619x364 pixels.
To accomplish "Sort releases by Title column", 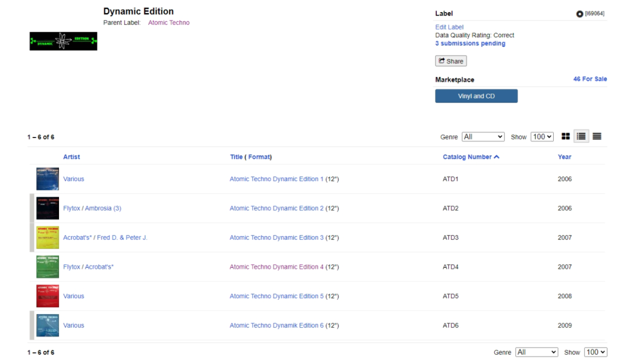I will [x=236, y=156].
